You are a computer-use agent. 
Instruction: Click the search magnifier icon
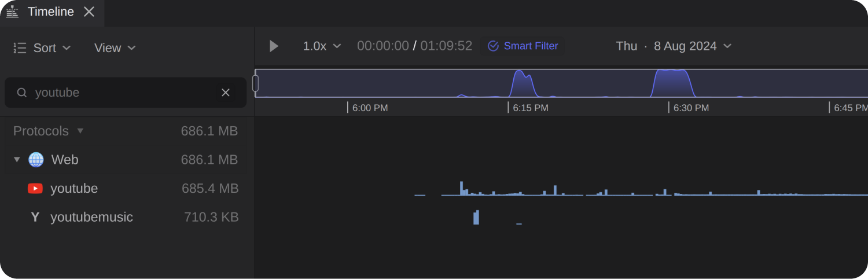point(22,93)
